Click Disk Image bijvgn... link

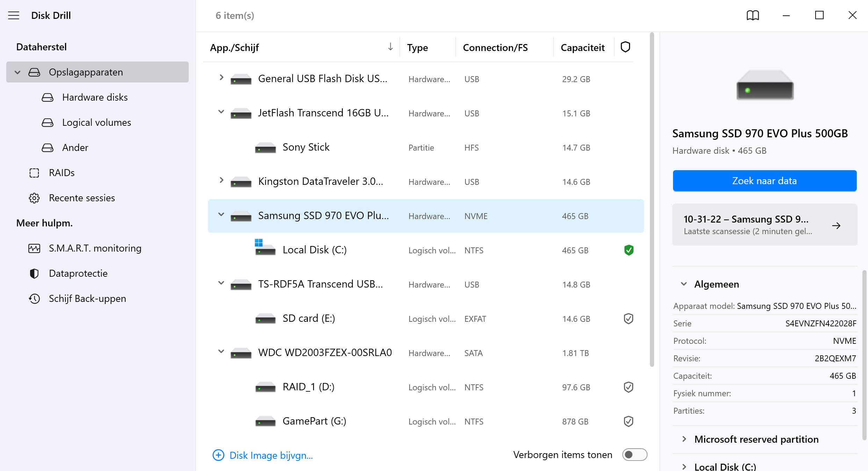pos(271,455)
